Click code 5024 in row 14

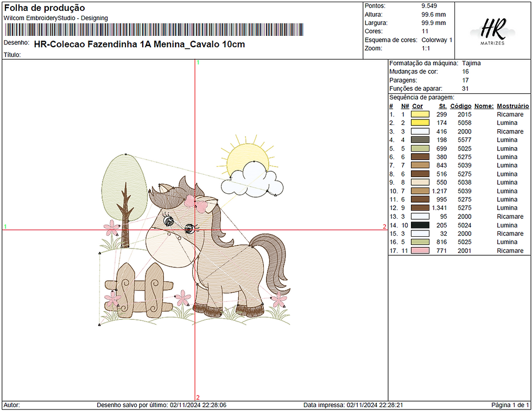coord(465,225)
